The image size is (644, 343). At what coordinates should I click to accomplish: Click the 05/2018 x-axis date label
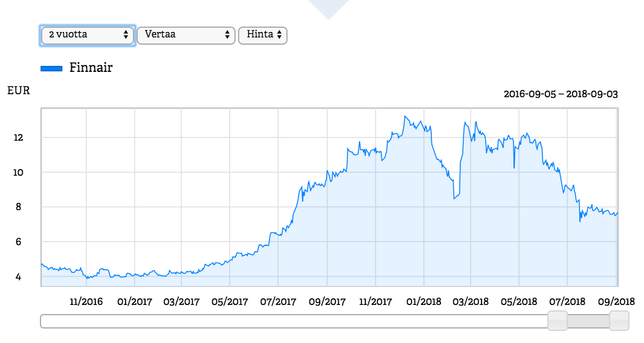518,301
